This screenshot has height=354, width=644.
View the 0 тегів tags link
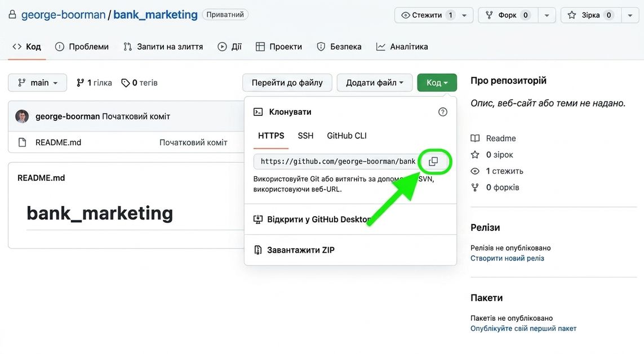tap(140, 83)
